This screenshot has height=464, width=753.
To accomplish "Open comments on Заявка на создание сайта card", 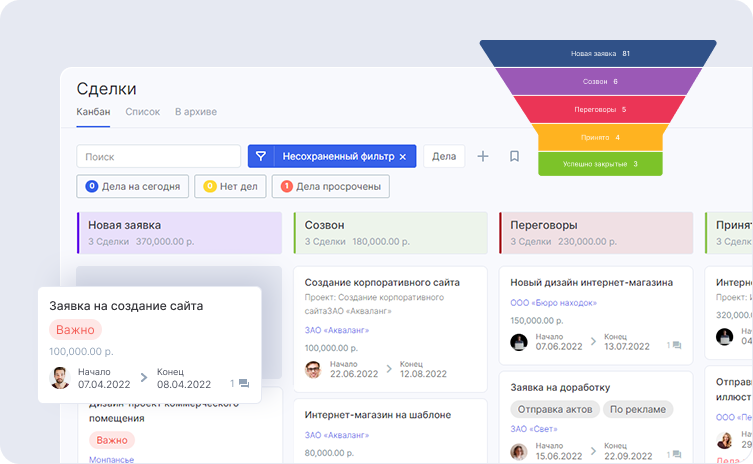I will coord(242,383).
